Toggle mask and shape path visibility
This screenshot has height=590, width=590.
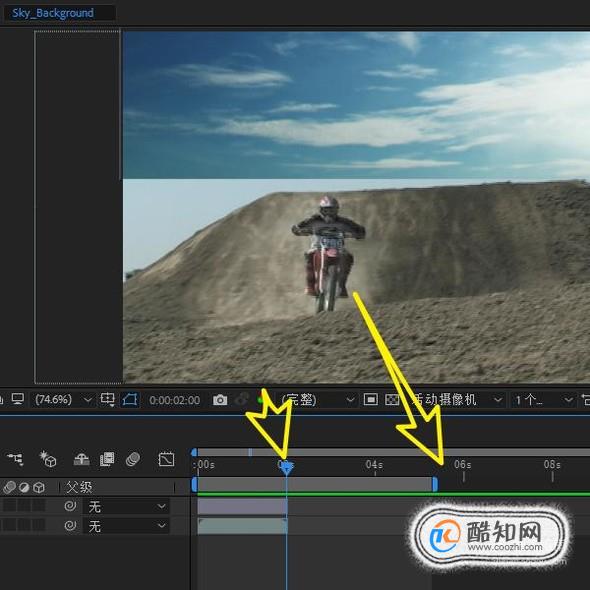130,400
